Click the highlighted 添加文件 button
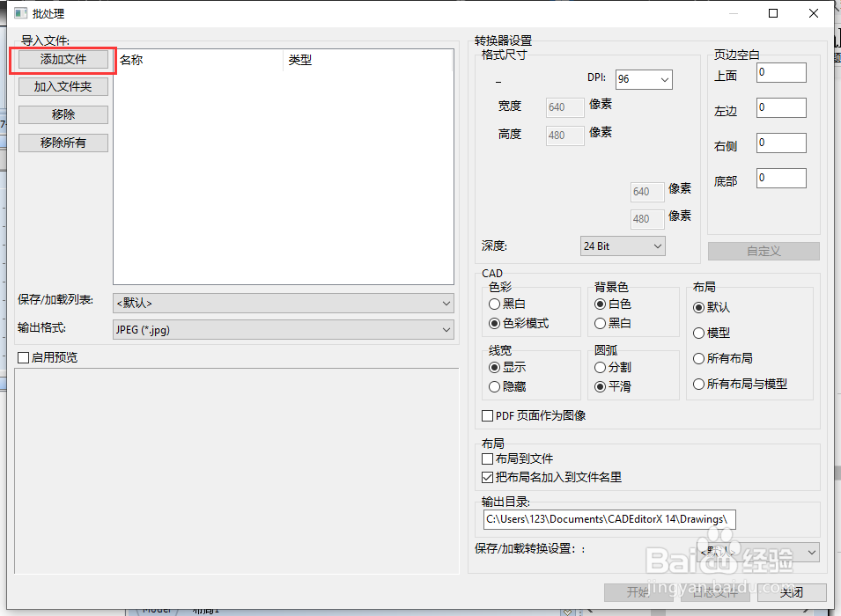 (x=62, y=60)
